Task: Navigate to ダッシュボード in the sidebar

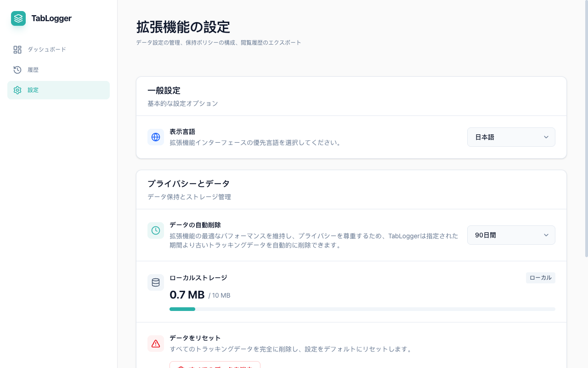Action: tap(47, 50)
